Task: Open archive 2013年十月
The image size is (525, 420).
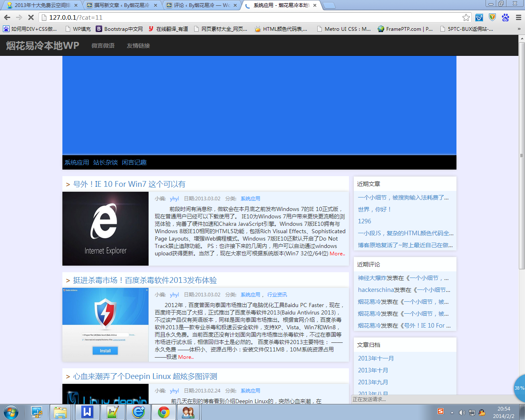Action: point(373,370)
